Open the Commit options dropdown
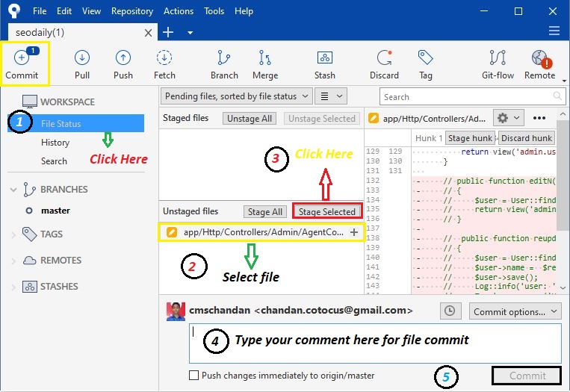The width and height of the screenshot is (570, 392). [x=513, y=312]
